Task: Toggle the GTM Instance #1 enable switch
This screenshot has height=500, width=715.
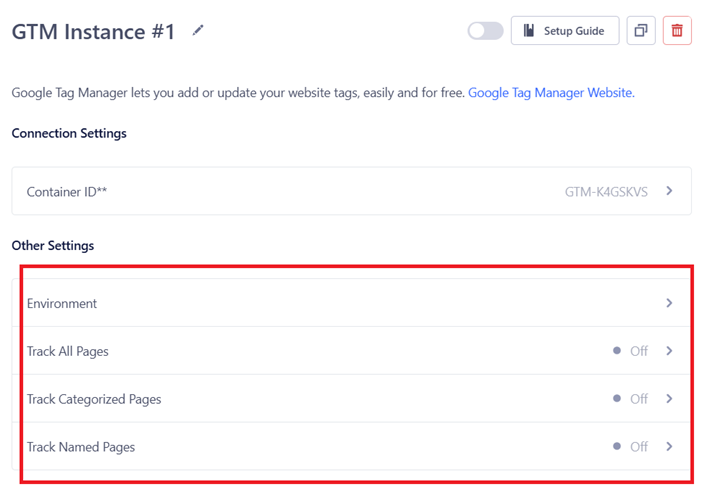Action: pos(485,31)
